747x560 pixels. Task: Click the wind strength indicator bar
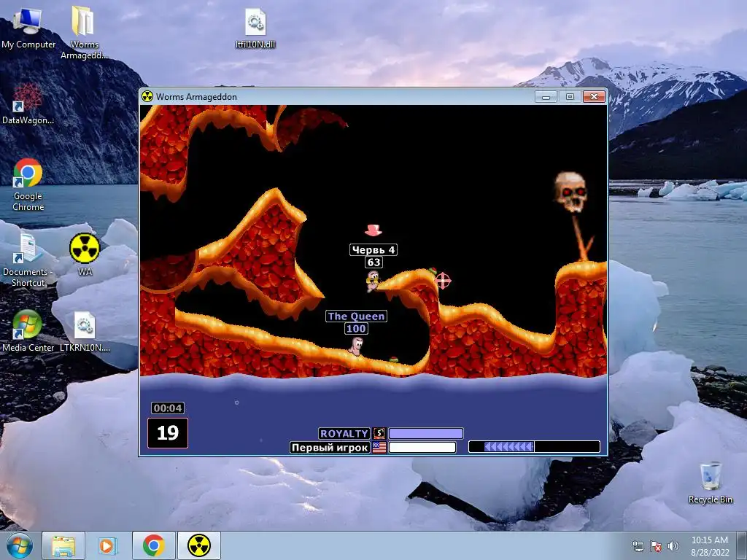pos(534,447)
